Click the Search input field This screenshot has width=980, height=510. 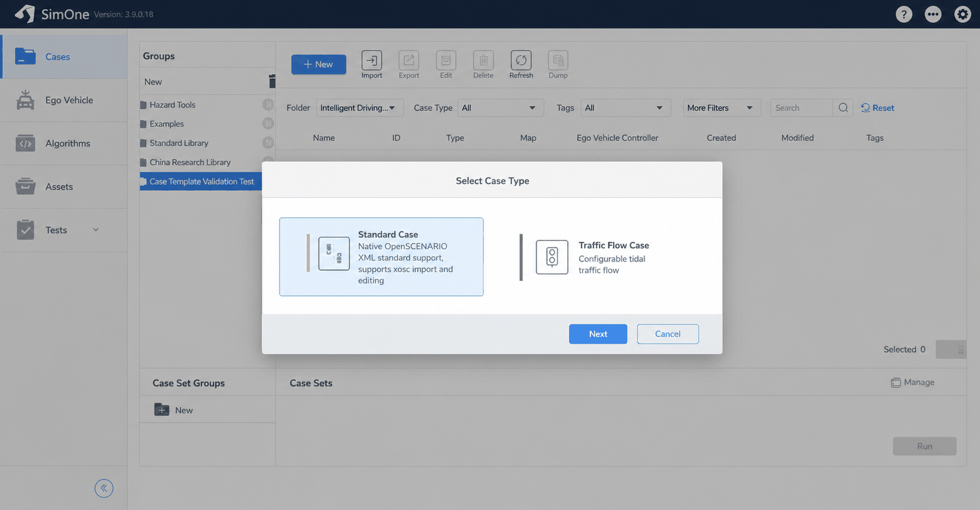point(801,108)
